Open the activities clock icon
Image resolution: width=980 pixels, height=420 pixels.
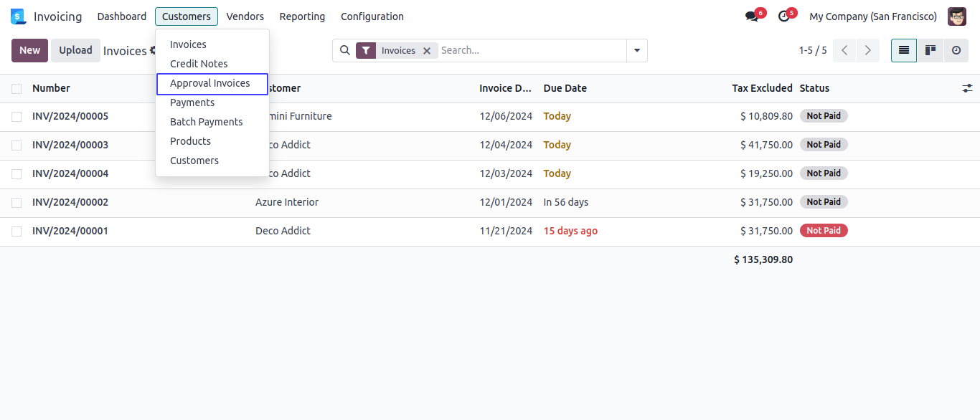(x=783, y=16)
